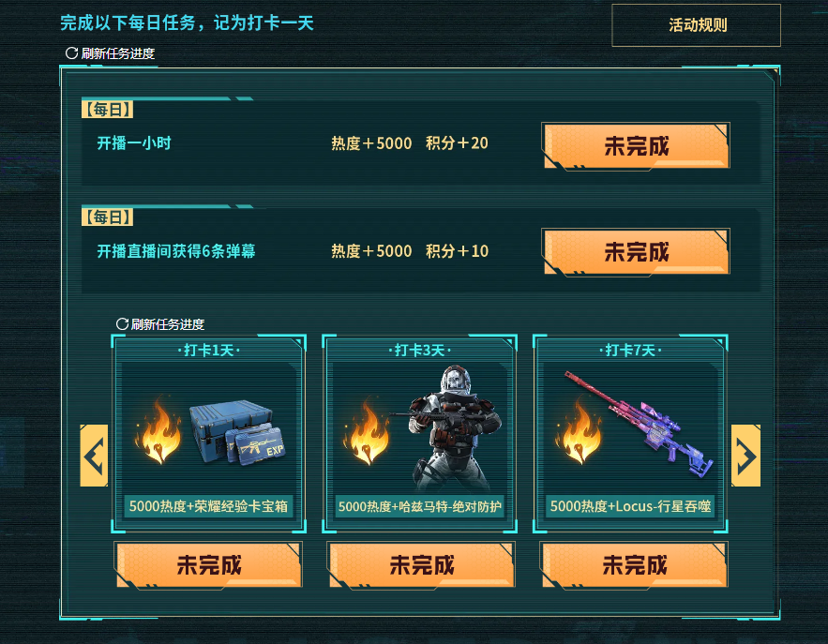Go to next rewards with right arrow

click(x=745, y=456)
